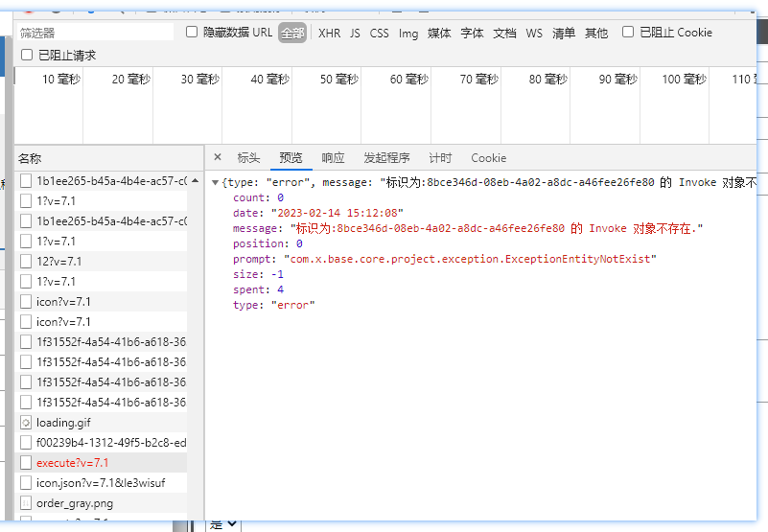Enable the 隐藏数据 URL checkbox
The image size is (768, 532).
[192, 33]
